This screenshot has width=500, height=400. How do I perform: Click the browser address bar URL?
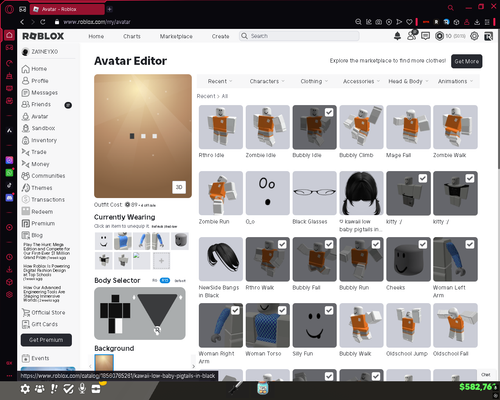click(97, 22)
